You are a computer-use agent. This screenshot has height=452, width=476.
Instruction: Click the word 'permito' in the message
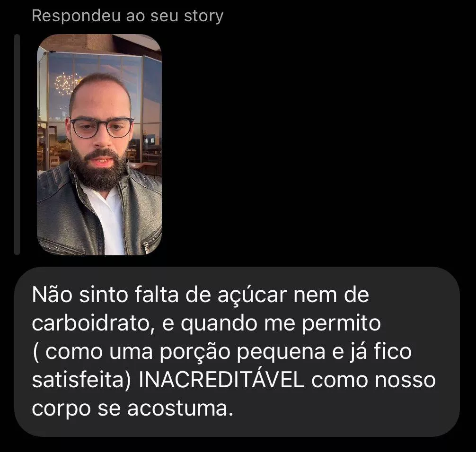[x=341, y=324]
